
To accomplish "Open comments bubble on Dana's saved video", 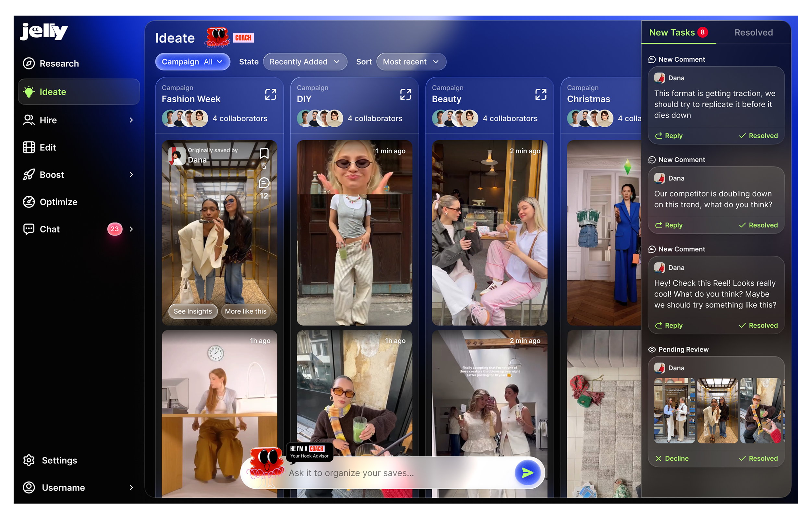I will click(x=264, y=183).
